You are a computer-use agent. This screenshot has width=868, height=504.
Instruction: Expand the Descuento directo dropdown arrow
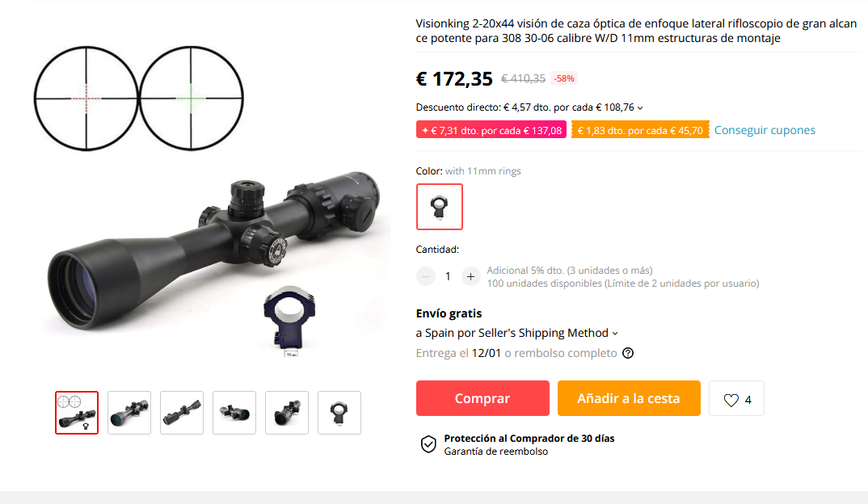[640, 108]
